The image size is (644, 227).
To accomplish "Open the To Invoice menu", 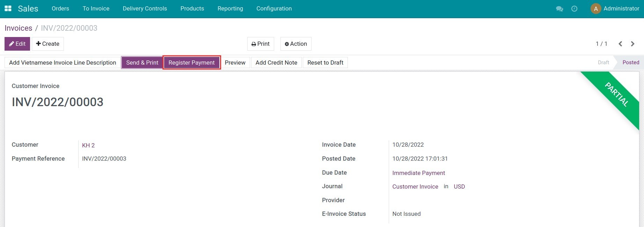I will click(96, 8).
